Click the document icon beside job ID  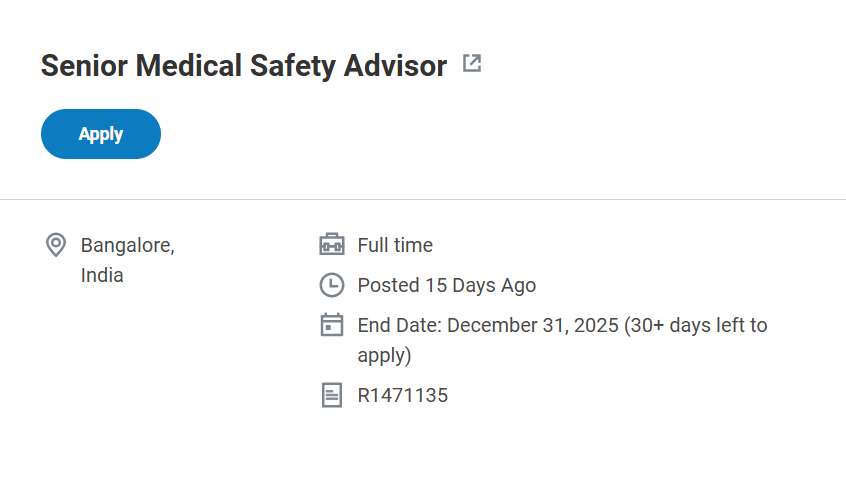tap(331, 395)
